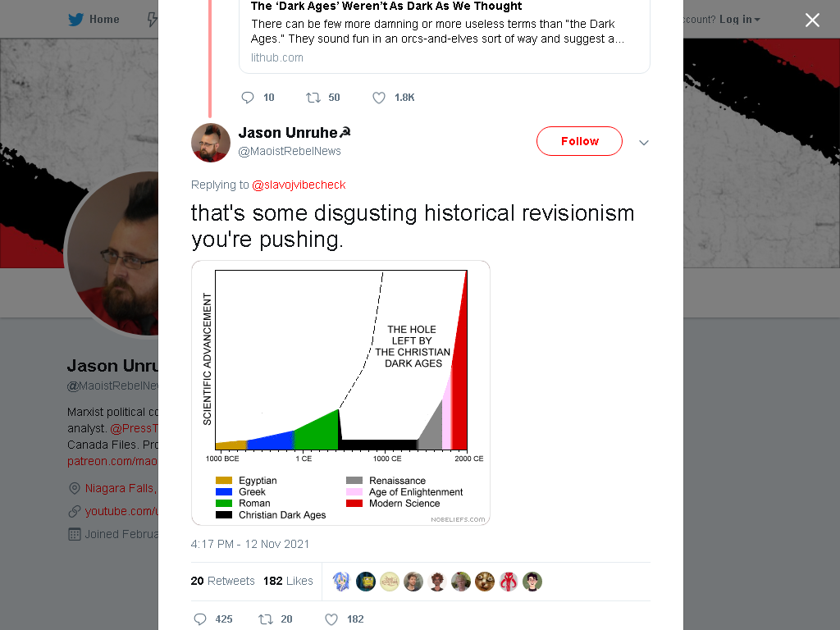
Task: Close the tweet overlay with the X
Action: (812, 20)
